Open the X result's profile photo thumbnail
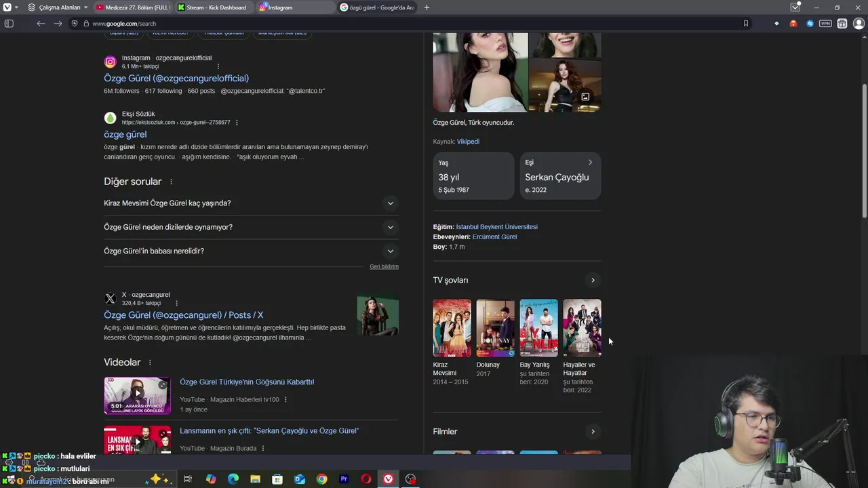 click(378, 315)
